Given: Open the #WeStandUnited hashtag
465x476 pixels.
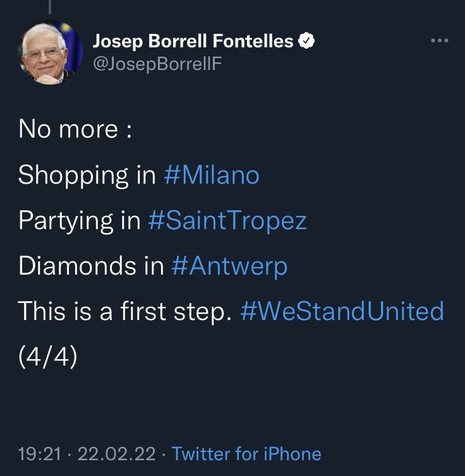Looking at the screenshot, I should 342,311.
